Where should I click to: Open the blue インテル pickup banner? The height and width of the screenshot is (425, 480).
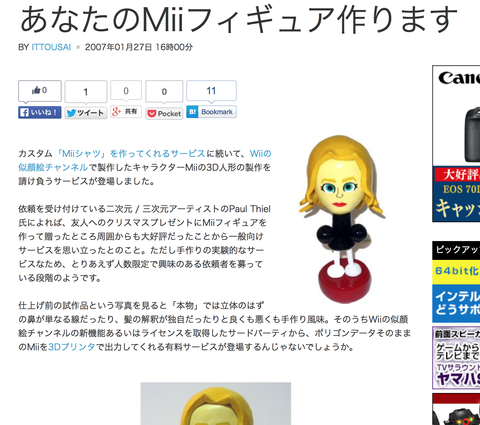(x=456, y=303)
